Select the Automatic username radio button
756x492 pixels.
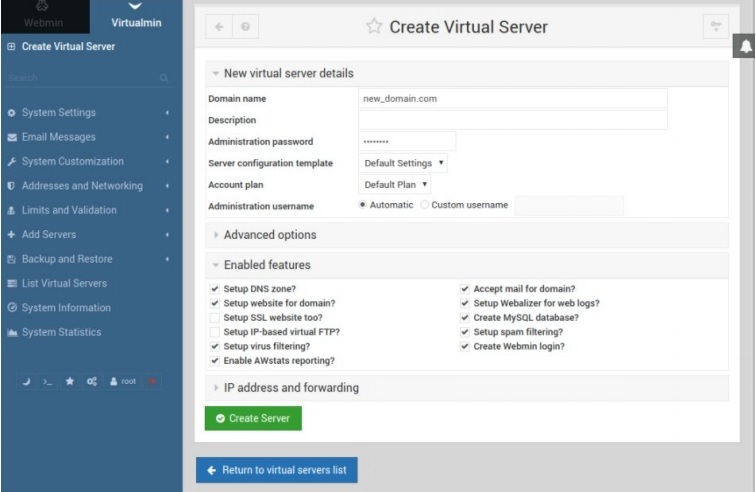point(363,205)
